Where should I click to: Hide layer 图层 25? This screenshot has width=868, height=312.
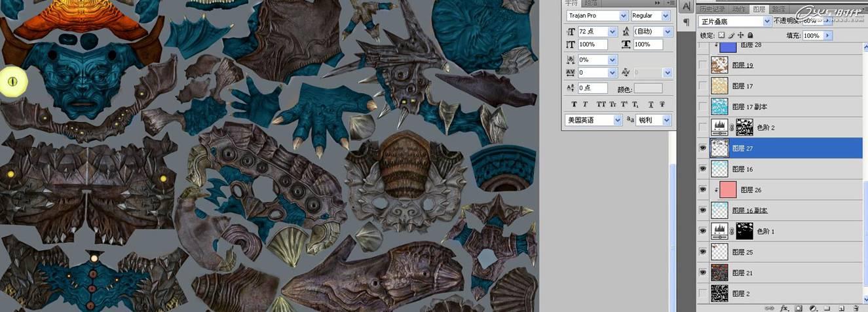(x=703, y=252)
